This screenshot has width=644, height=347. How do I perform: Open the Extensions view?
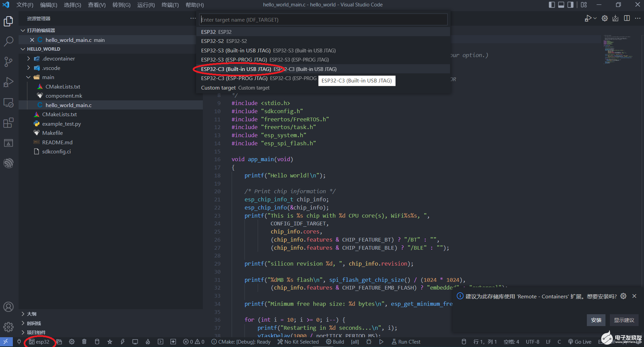tap(8, 123)
